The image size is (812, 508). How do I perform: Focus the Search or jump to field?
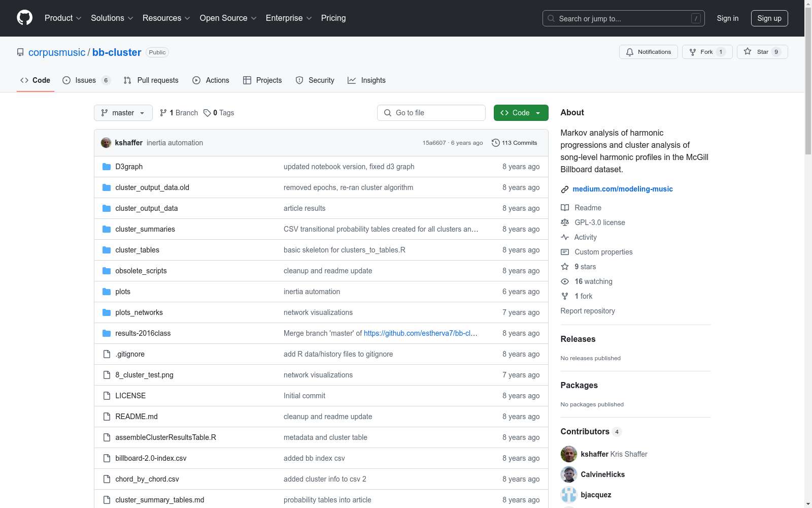623,18
